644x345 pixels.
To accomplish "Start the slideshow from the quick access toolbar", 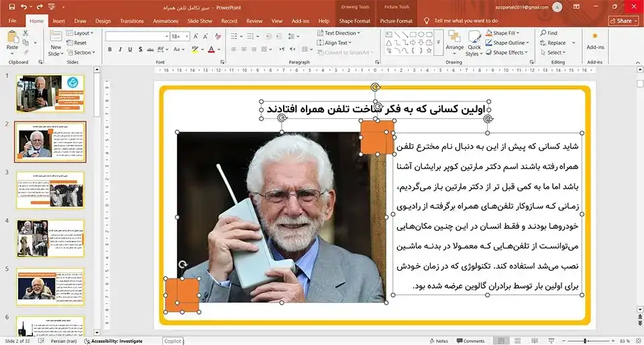I will 52,7.
